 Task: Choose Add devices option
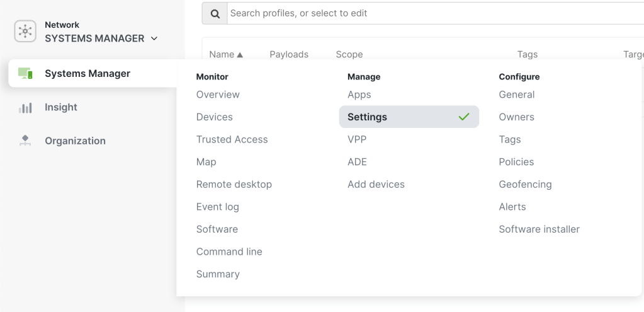point(376,185)
